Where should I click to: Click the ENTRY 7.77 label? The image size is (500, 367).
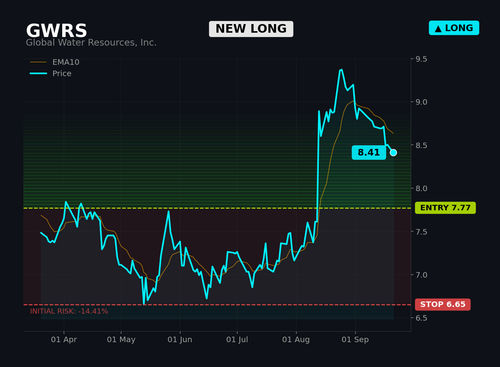pyautogui.click(x=445, y=208)
